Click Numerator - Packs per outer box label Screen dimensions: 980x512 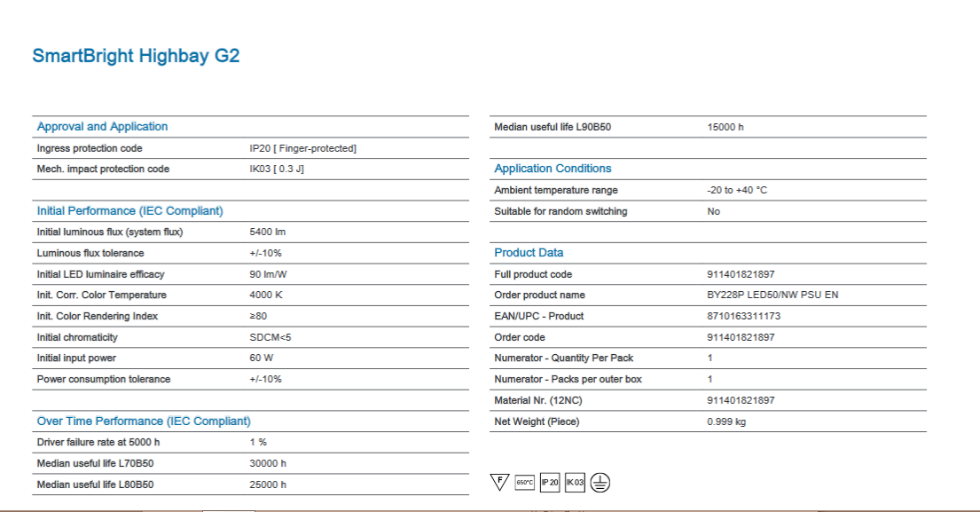(568, 380)
